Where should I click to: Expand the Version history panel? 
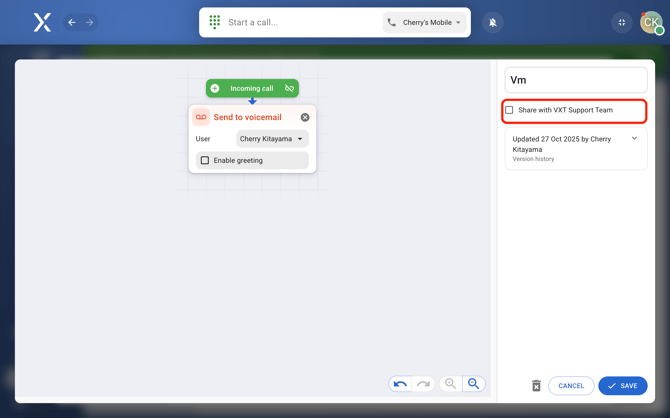tap(635, 138)
